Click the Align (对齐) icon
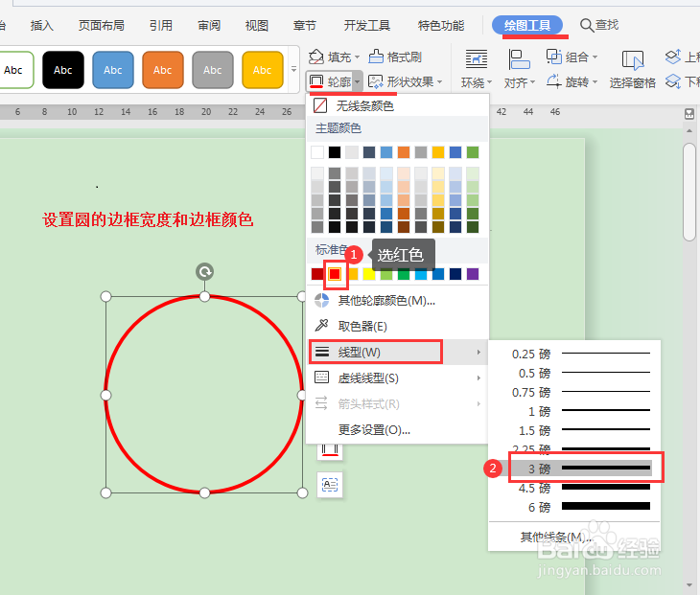 click(x=519, y=58)
